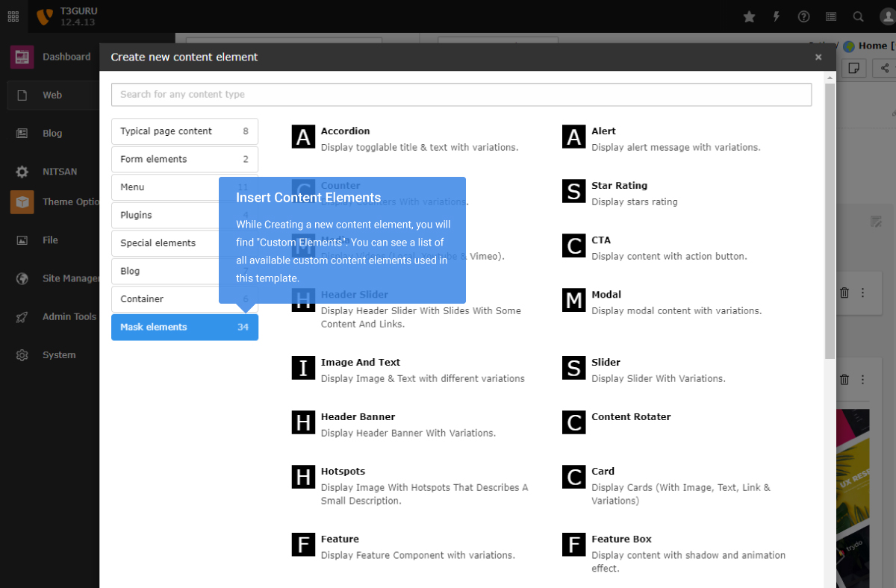Select the Feature Box element icon
Screen dimensions: 896x588
coord(573,545)
